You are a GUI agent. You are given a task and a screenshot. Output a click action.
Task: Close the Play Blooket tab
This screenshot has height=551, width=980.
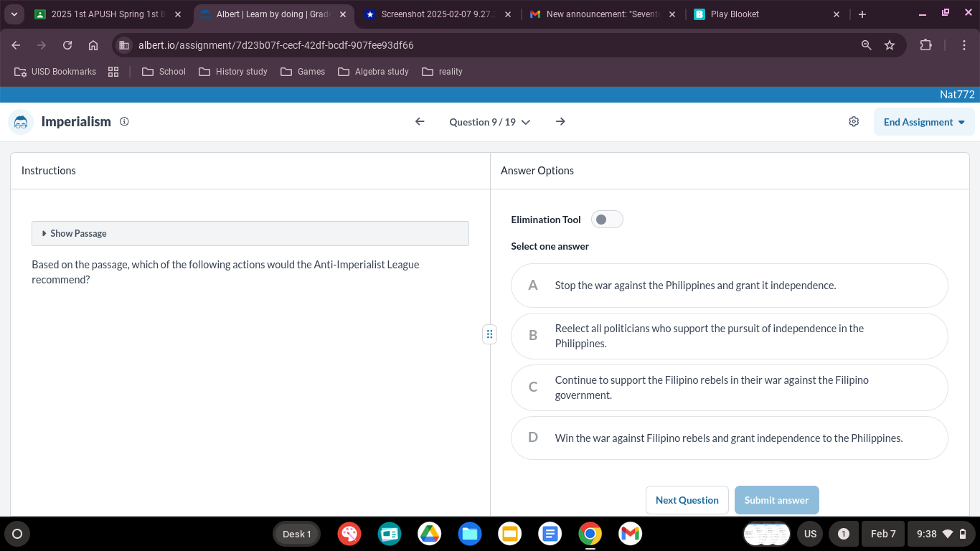837,14
